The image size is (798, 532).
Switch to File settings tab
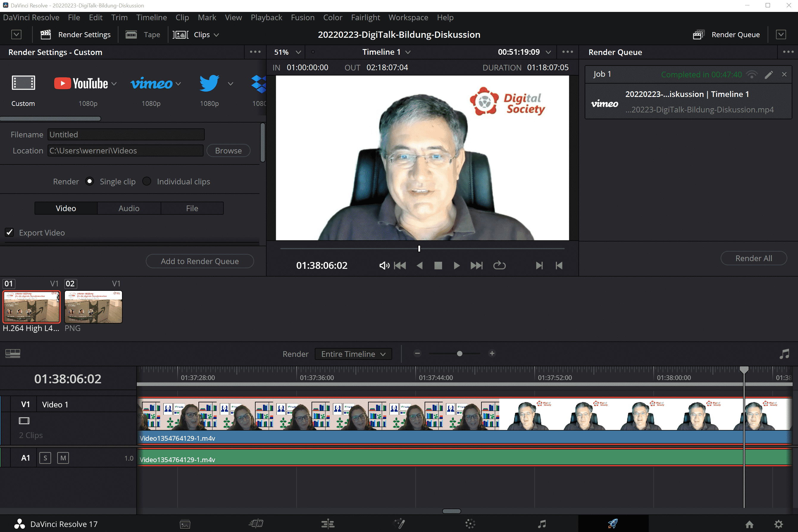192,208
